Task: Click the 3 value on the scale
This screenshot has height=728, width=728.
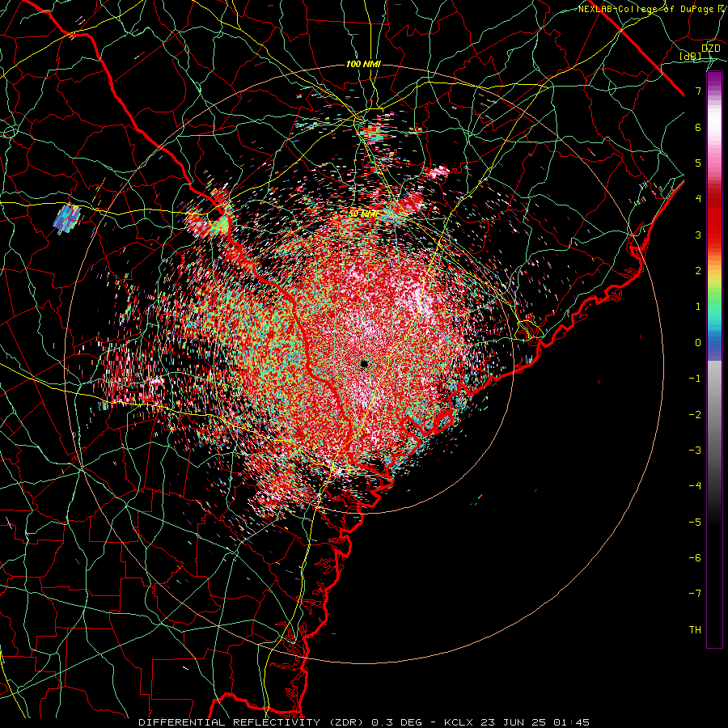Action: (x=698, y=235)
